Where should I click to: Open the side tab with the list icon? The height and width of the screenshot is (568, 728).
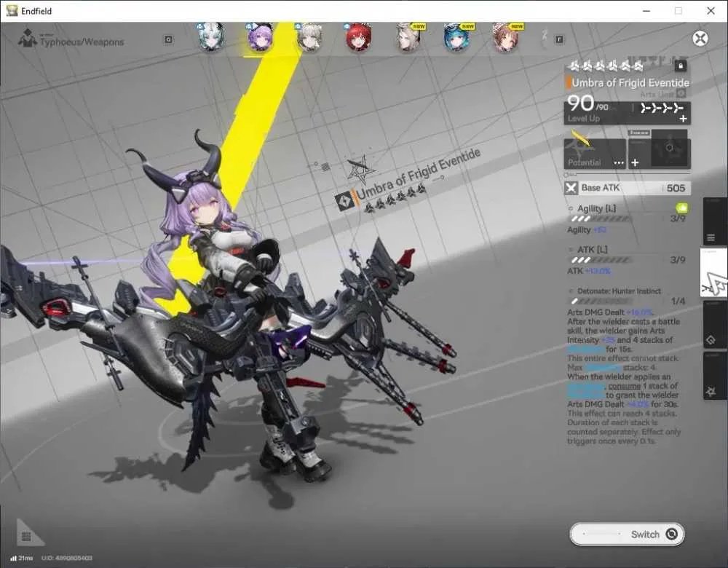coord(711,238)
